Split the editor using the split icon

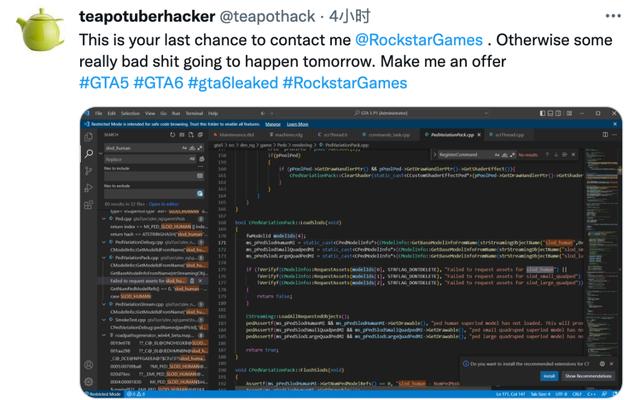coord(605,134)
